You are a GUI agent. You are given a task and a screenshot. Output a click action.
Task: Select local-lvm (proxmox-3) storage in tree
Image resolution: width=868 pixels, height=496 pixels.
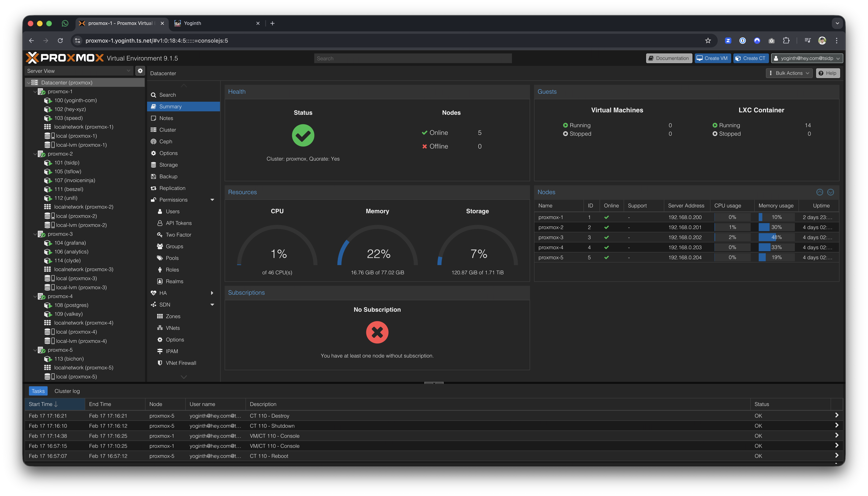coord(81,288)
